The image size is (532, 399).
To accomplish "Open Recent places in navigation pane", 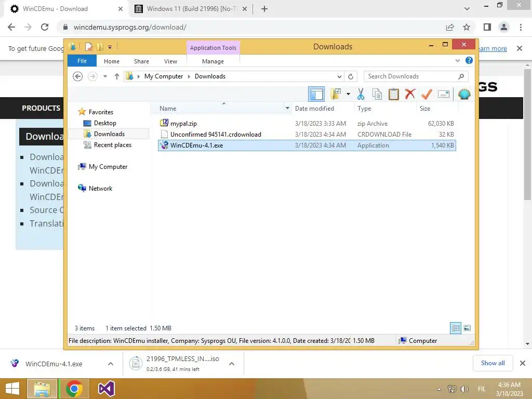I will (x=113, y=145).
